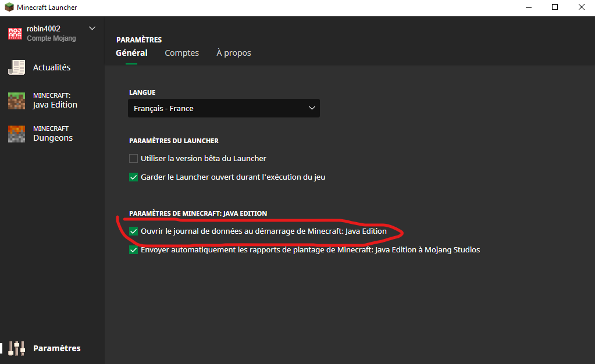Maximize the Minecraft Launcher window
Viewport: 595px width, 364px height.
(x=555, y=7)
